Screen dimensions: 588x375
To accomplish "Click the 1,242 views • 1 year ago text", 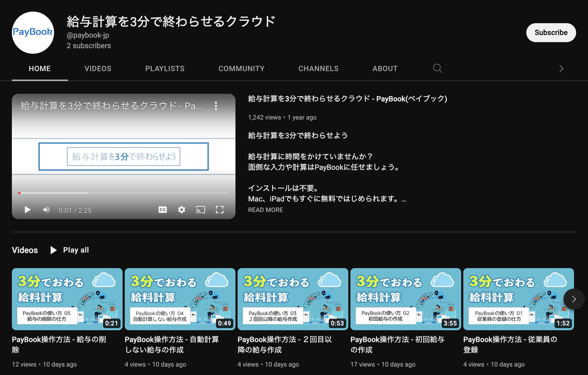I will coord(282,117).
